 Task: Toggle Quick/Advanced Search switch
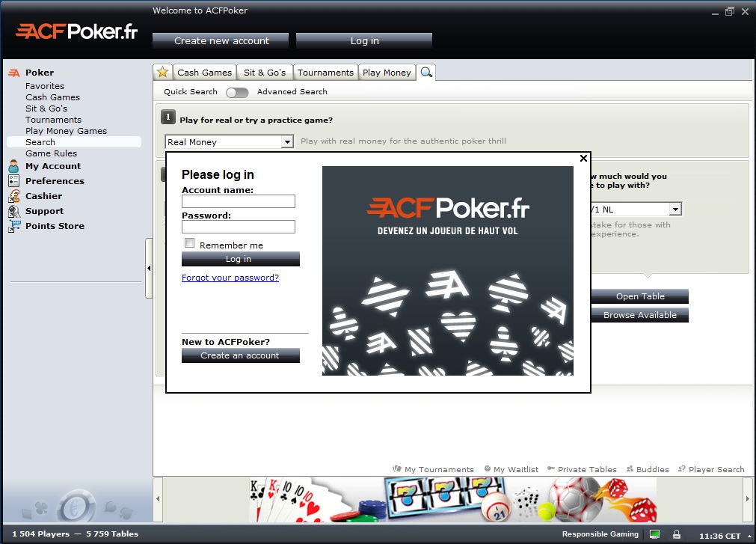click(237, 92)
